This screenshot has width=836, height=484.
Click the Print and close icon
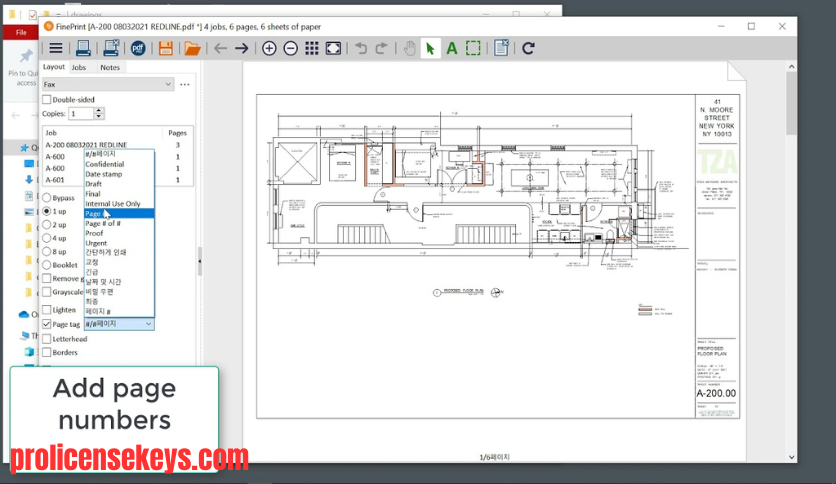(x=111, y=49)
